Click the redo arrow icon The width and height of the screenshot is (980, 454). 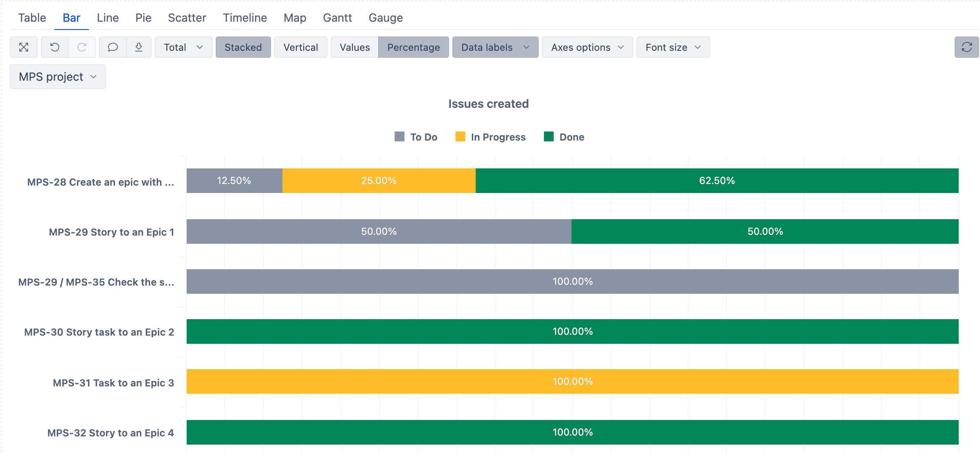(x=82, y=47)
